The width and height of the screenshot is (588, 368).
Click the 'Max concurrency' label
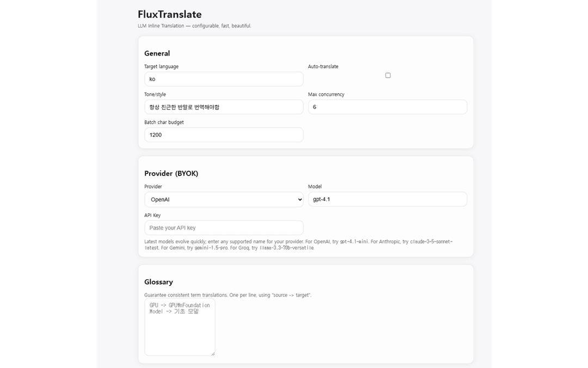click(326, 94)
